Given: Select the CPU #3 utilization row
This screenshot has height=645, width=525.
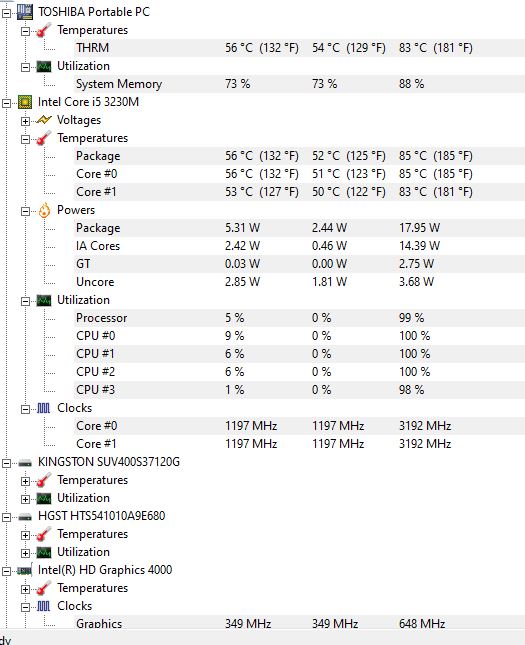Looking at the screenshot, I should [300, 390].
